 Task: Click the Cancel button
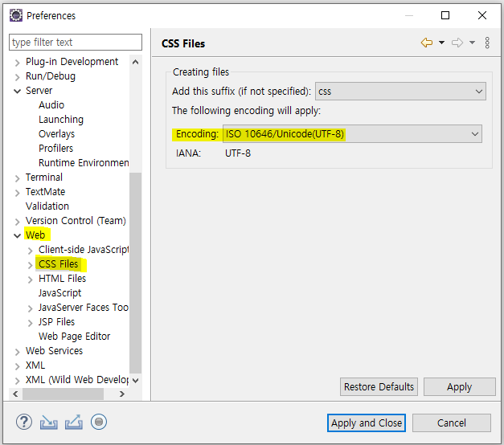tap(452, 423)
